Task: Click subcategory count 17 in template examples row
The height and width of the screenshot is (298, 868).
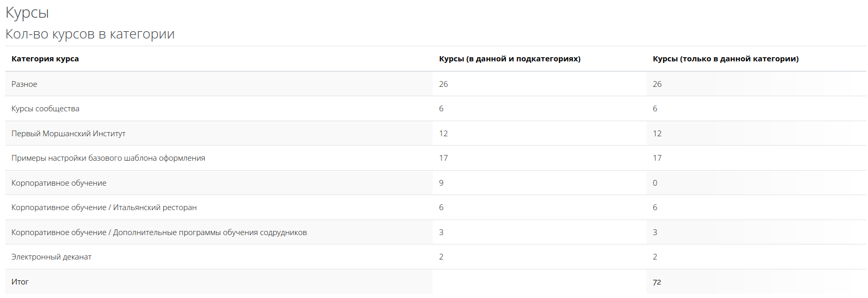Action: [x=443, y=158]
